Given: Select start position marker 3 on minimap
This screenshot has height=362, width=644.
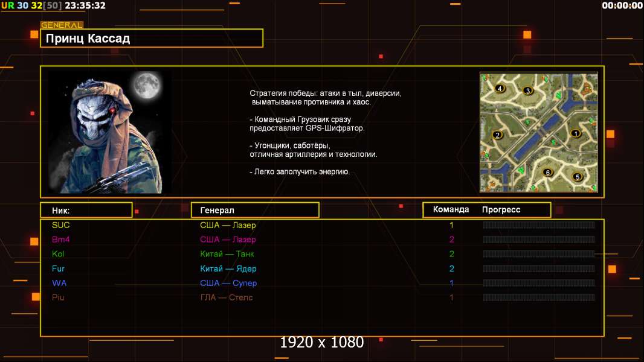Looking at the screenshot, I should [x=528, y=91].
